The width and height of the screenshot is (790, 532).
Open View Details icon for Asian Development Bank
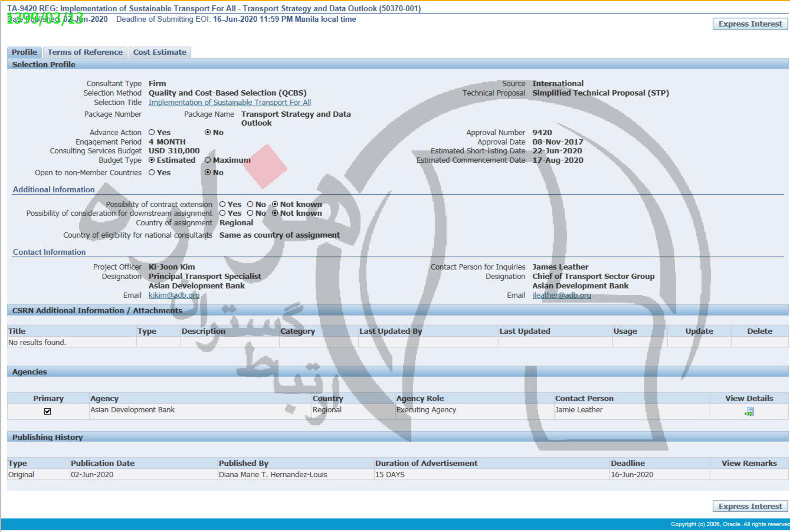749,412
